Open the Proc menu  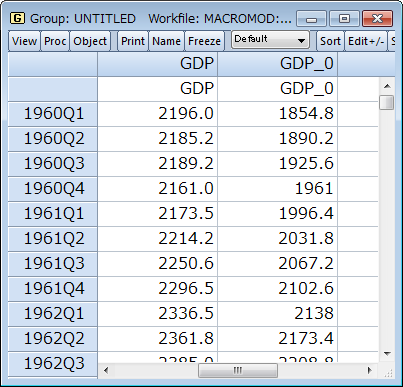pyautogui.click(x=55, y=41)
